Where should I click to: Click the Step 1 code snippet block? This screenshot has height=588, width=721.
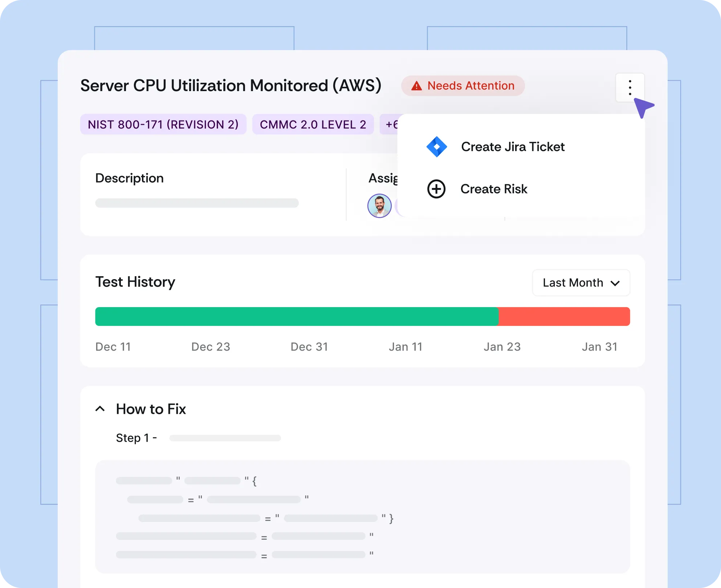tap(362, 516)
